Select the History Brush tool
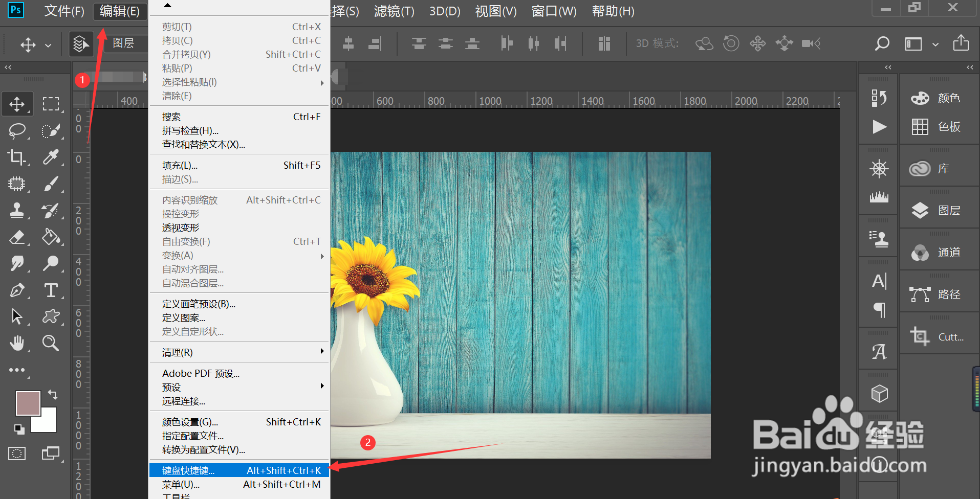980x499 pixels. (51, 211)
